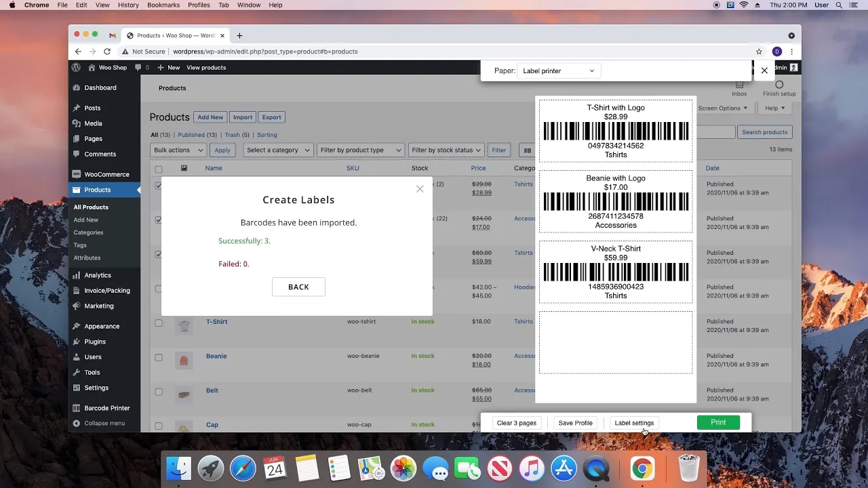
Task: Open Filter by stock status dropdown
Action: [446, 150]
